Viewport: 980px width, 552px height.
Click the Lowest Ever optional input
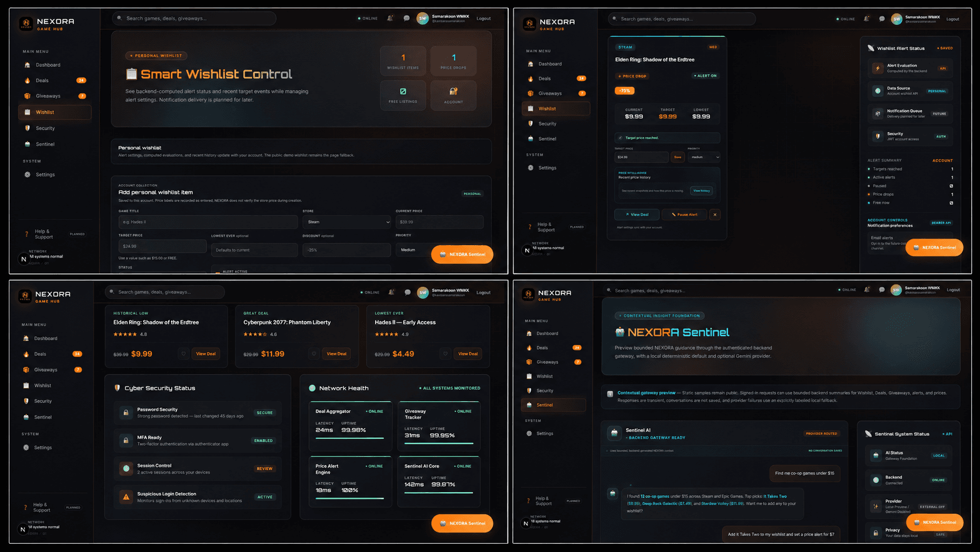click(x=254, y=250)
